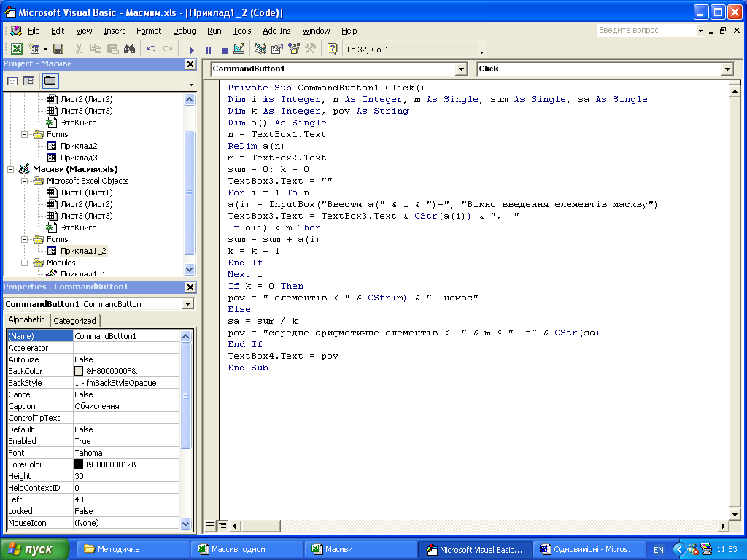Open the CommandButton1 object dropdown

(x=461, y=69)
